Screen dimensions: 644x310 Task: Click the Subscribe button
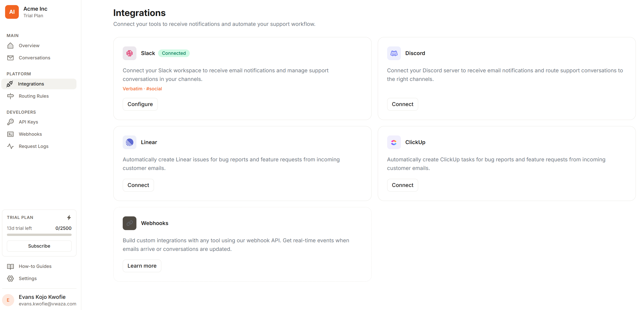click(x=39, y=246)
